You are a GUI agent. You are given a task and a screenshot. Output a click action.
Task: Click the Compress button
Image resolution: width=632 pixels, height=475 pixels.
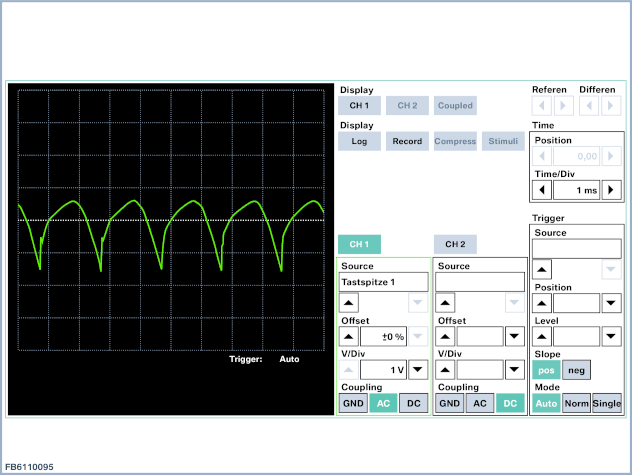click(x=455, y=141)
